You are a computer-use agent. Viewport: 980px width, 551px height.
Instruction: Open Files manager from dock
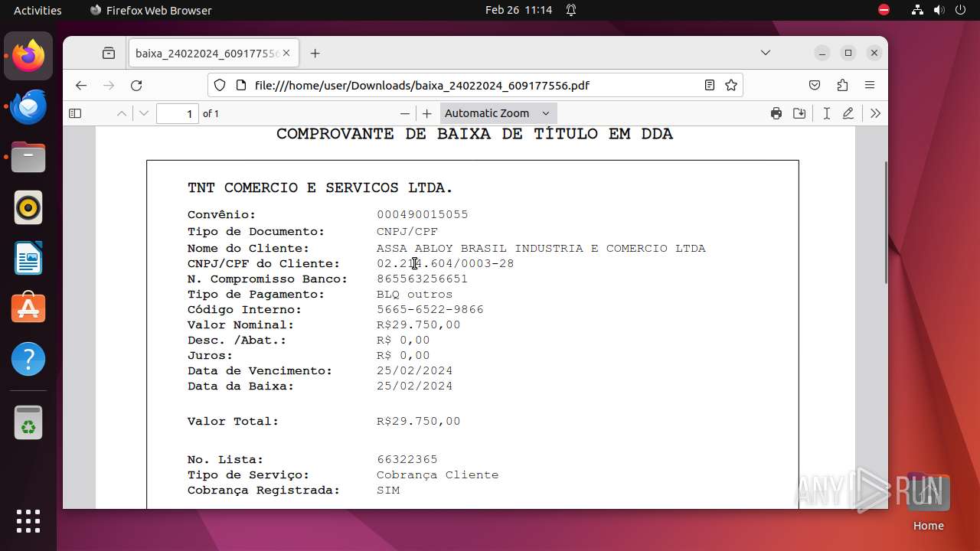coord(28,157)
